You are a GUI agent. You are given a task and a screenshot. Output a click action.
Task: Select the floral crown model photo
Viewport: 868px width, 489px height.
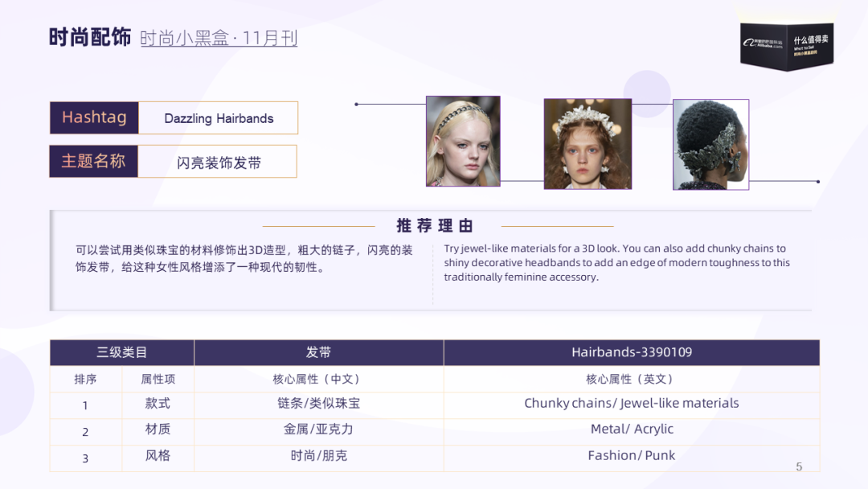[x=587, y=144]
